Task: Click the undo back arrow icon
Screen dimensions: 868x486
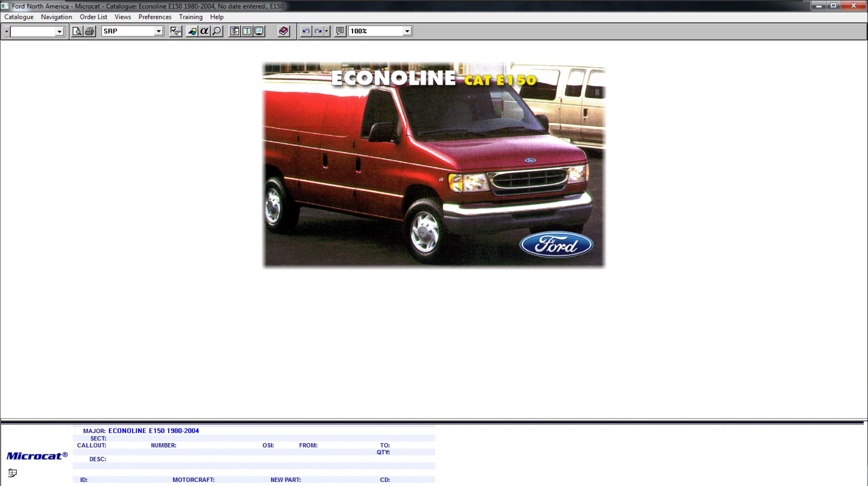Action: [x=306, y=31]
